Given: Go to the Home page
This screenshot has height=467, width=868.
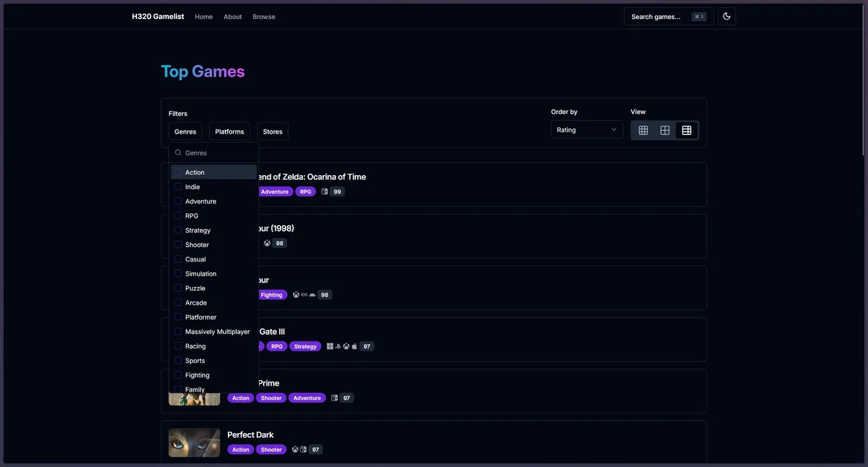Looking at the screenshot, I should pyautogui.click(x=203, y=16).
